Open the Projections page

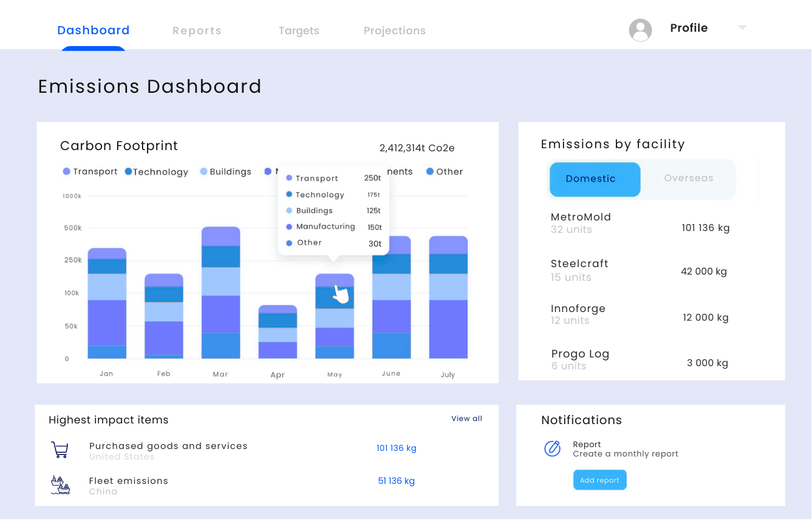coord(394,30)
